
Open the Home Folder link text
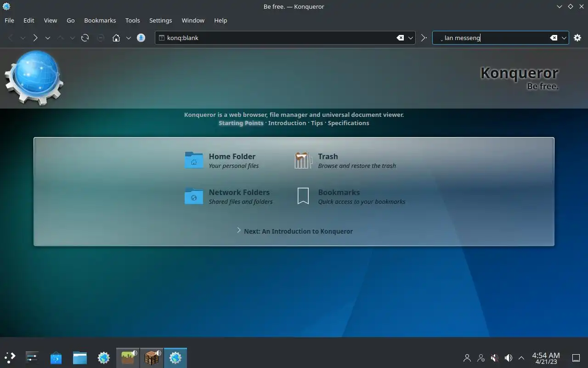(232, 156)
